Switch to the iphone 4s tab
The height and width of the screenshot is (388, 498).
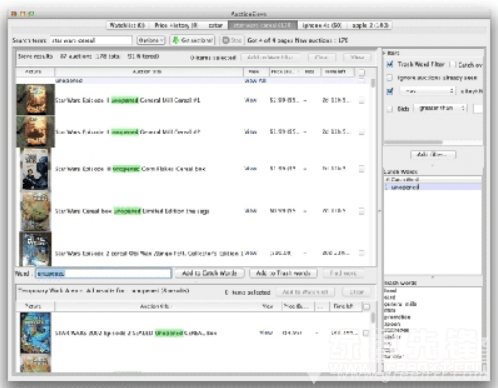point(321,25)
